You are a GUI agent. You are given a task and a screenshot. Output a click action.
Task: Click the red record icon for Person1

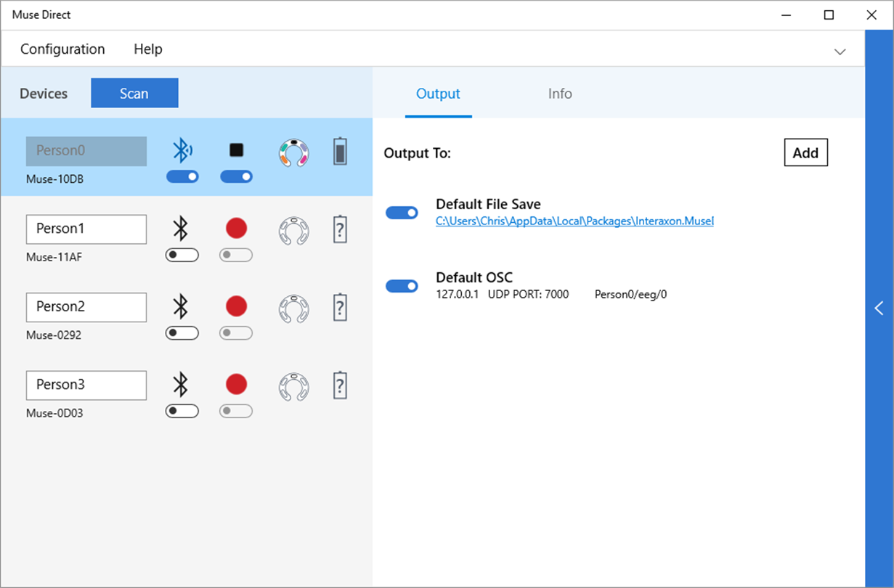236,228
